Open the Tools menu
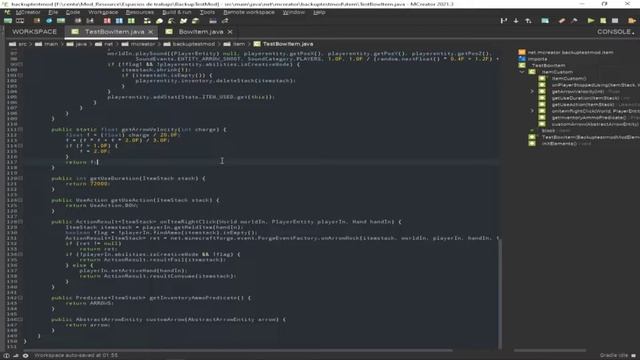This screenshot has width=640, height=360. coord(207,12)
